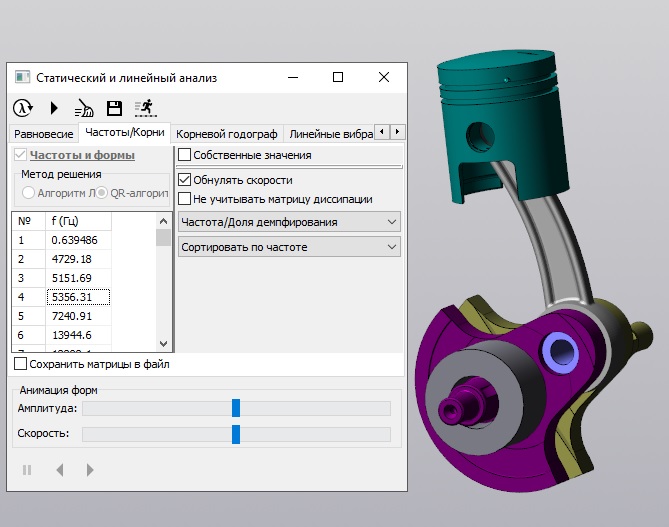This screenshot has width=669, height=527.
Task: Click the broom clear results icon
Action: [x=84, y=108]
